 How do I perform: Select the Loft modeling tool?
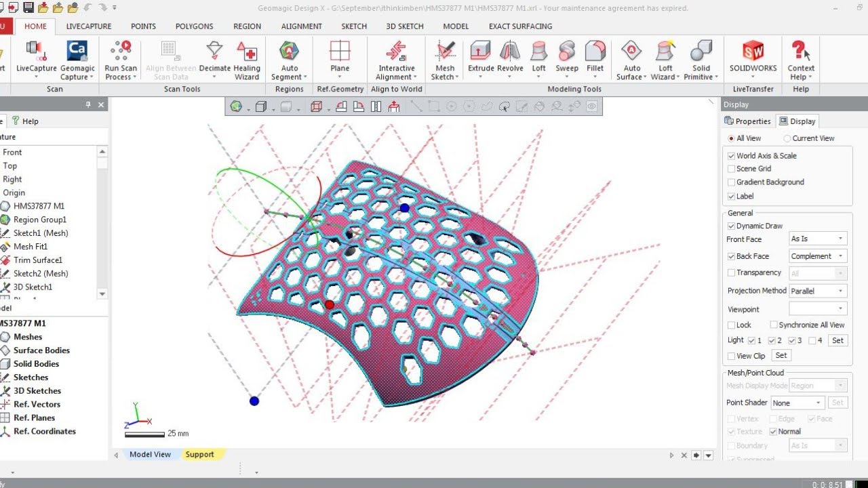pos(539,57)
